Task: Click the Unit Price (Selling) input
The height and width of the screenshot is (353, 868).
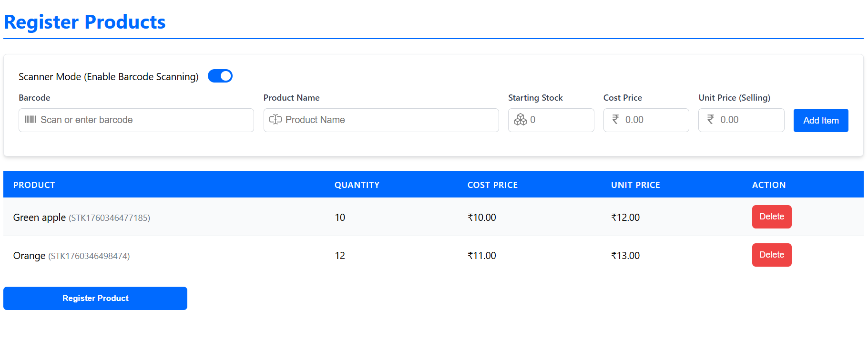Action: (x=748, y=120)
